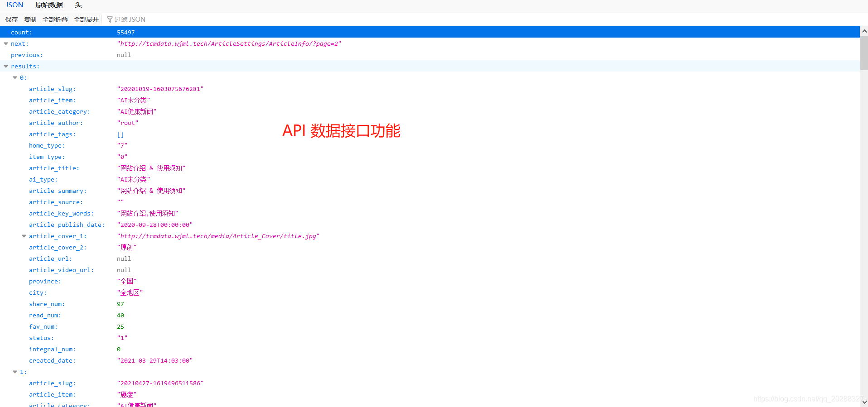Click article_publish_date value 2020-09-28T00:00:00
This screenshot has height=407, width=868.
[x=154, y=225]
